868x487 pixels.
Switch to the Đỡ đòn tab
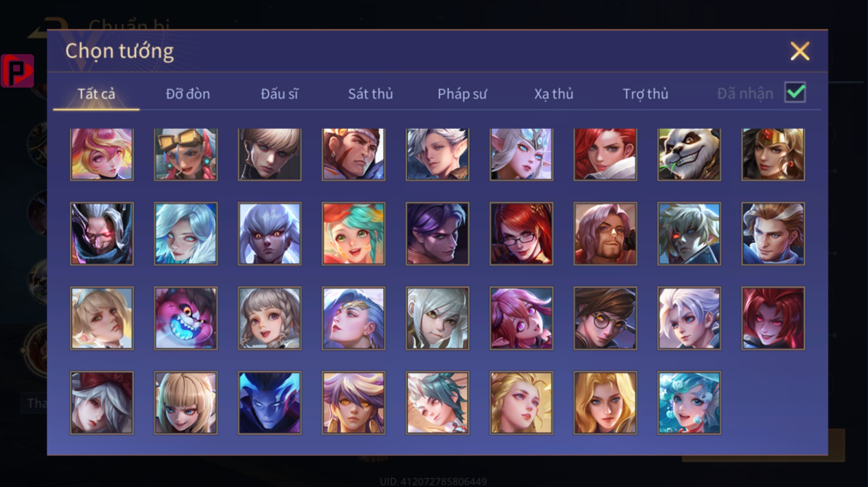click(x=188, y=94)
